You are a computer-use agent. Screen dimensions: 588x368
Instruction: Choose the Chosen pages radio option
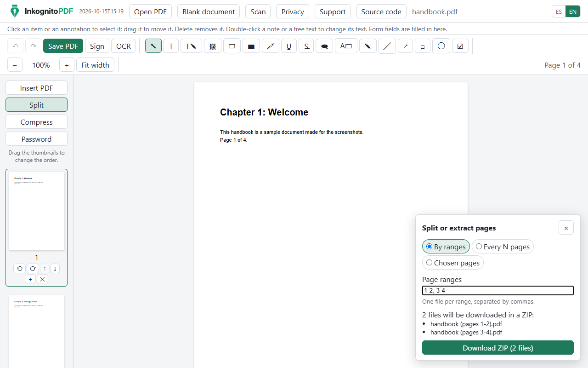coord(453,263)
